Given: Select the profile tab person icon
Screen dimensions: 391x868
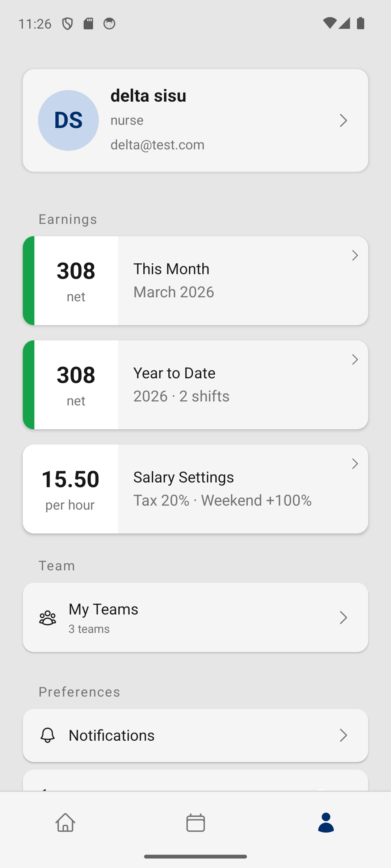Looking at the screenshot, I should tap(326, 822).
